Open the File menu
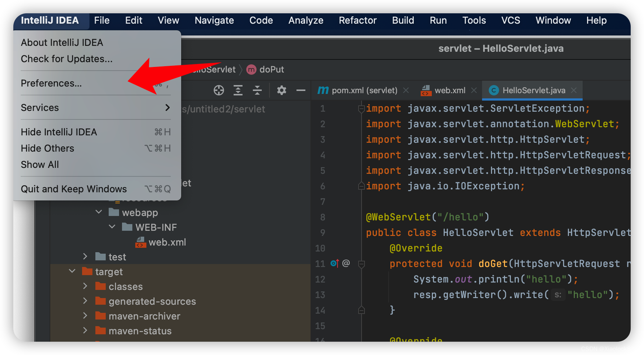644x355 pixels. coord(102,20)
